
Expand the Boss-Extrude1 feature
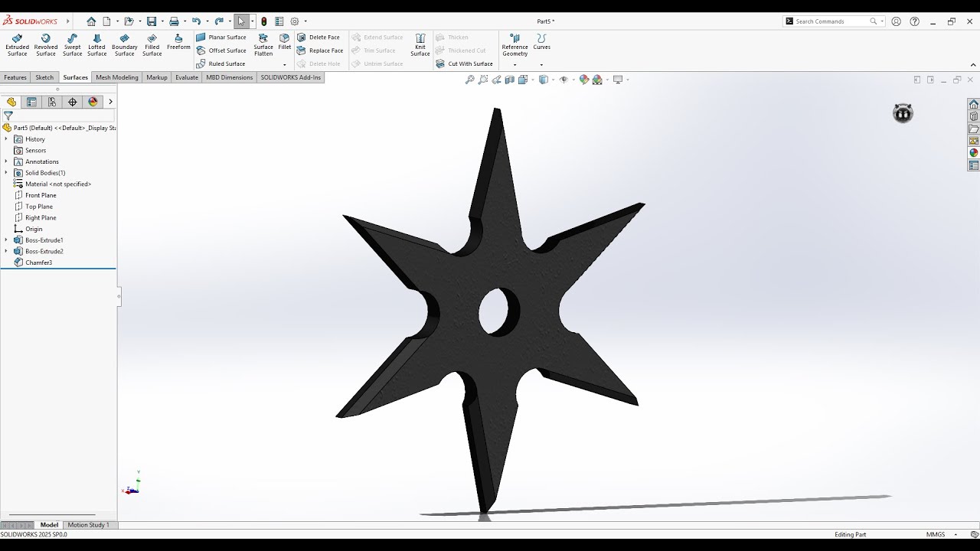(x=6, y=240)
